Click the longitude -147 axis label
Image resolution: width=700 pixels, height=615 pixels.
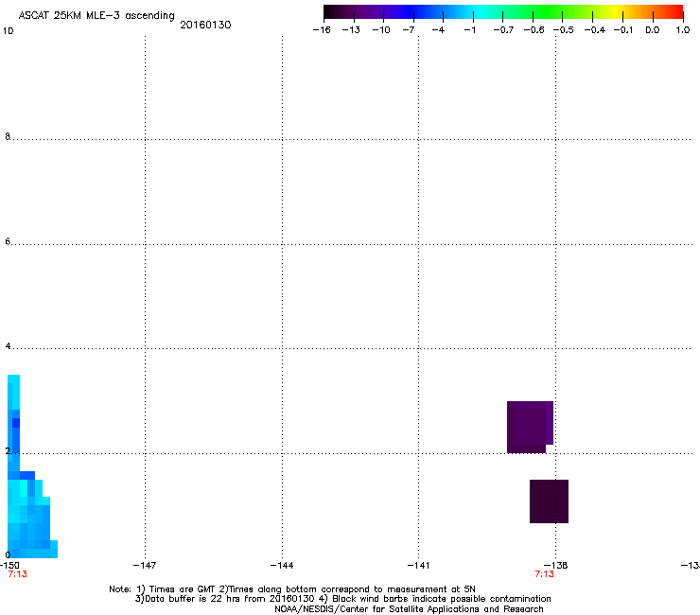coord(145,566)
